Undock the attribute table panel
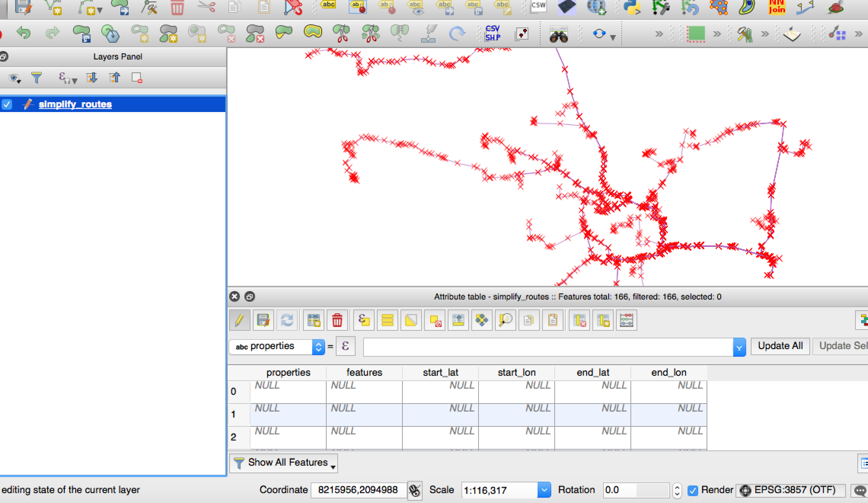Viewport: 868px width, 503px height. [x=250, y=297]
